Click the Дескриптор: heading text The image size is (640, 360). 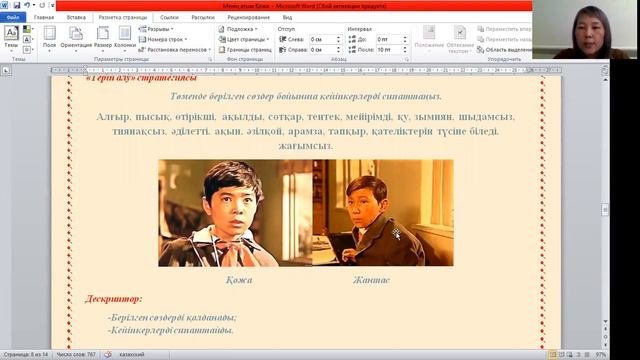(113, 299)
